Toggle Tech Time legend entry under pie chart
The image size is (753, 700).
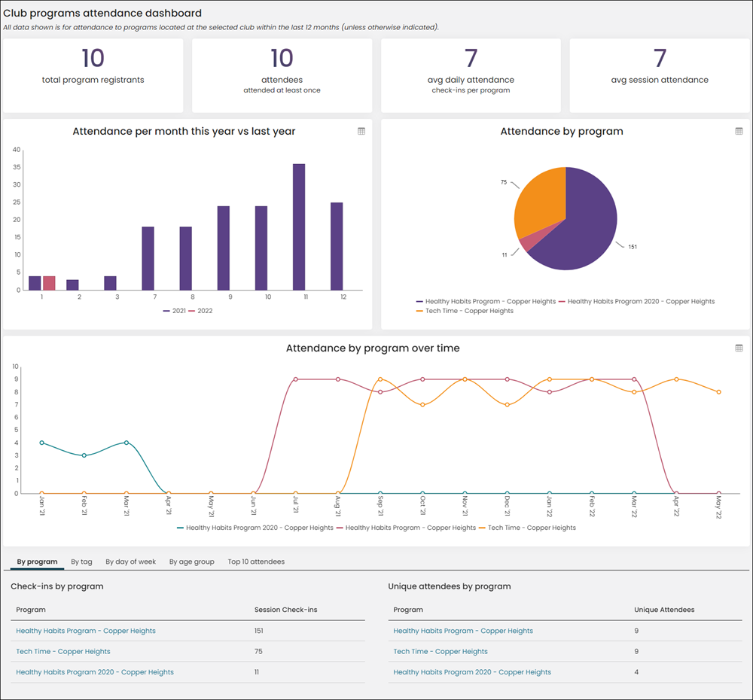click(465, 311)
